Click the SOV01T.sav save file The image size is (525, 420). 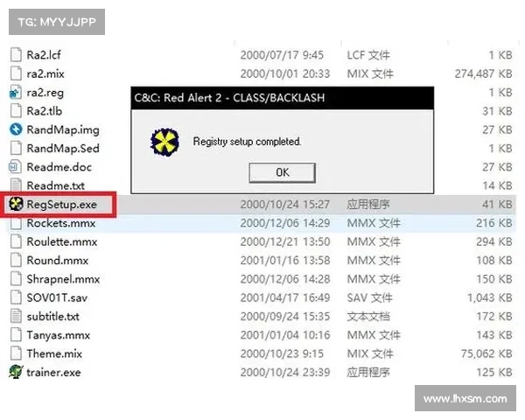(58, 297)
